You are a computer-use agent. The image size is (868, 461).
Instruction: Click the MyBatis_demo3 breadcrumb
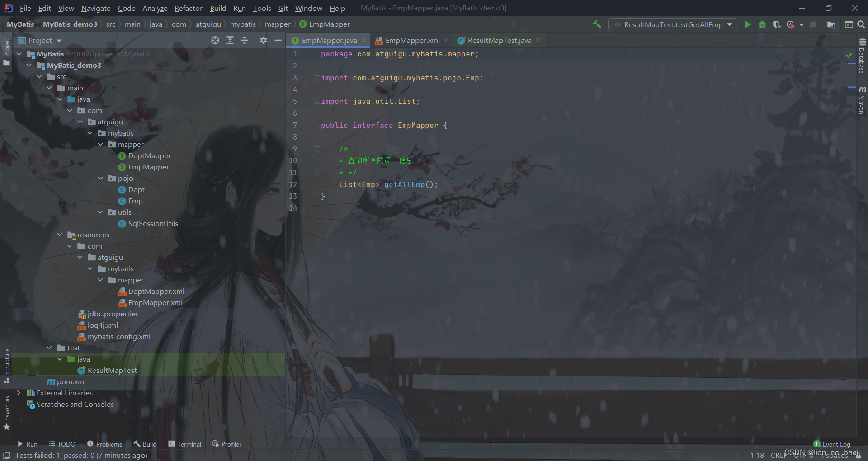coord(70,24)
